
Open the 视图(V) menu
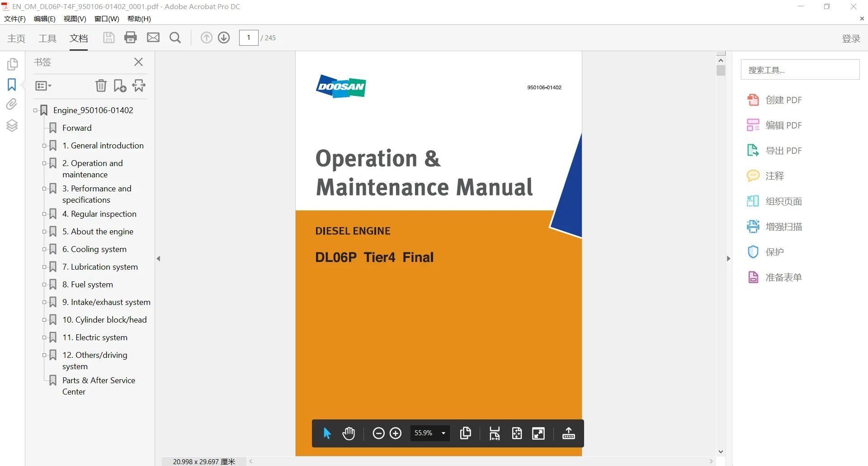(75, 19)
